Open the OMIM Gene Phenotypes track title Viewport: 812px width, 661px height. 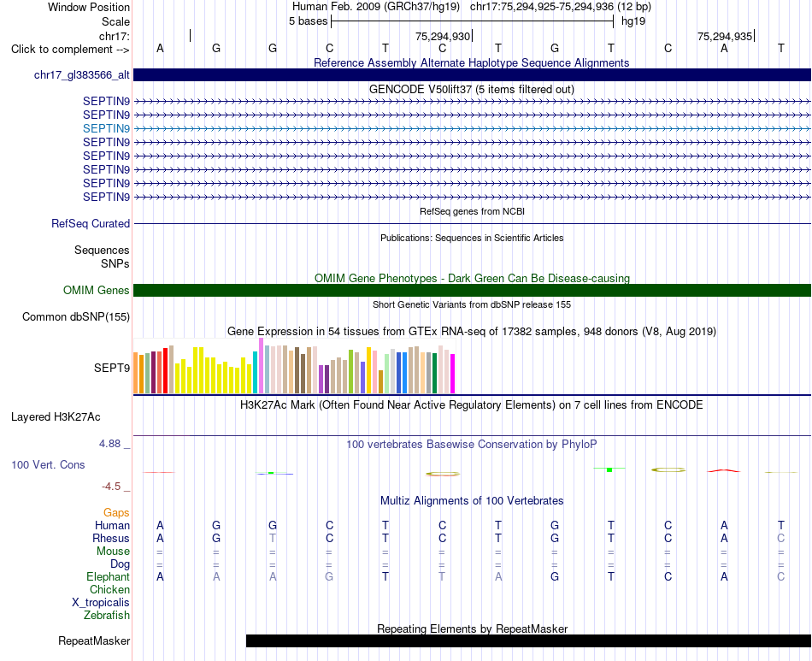coord(472,278)
